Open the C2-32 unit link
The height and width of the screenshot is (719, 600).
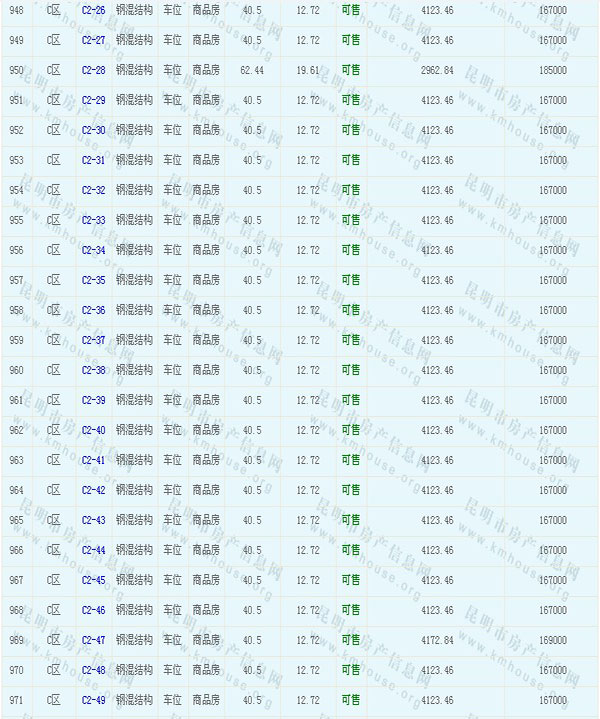click(x=93, y=190)
